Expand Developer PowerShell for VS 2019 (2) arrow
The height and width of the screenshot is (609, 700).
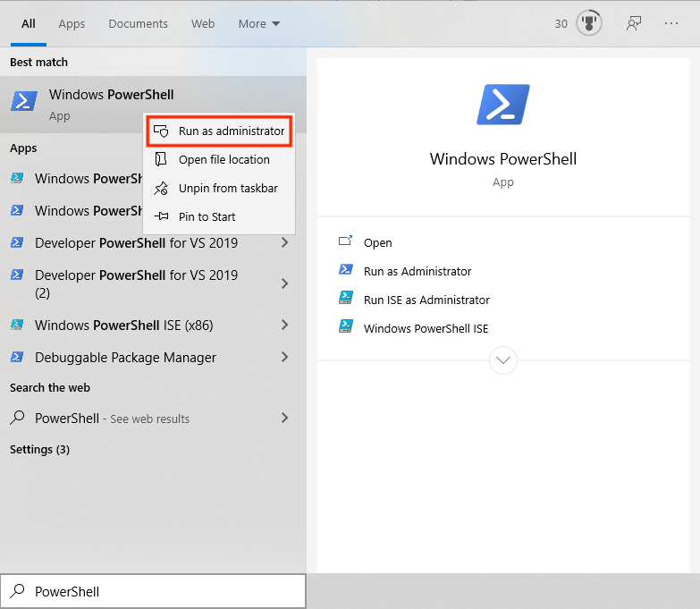pos(285,283)
